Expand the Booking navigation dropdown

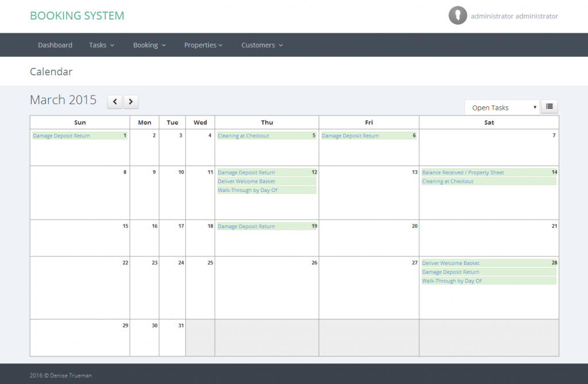[x=149, y=45]
